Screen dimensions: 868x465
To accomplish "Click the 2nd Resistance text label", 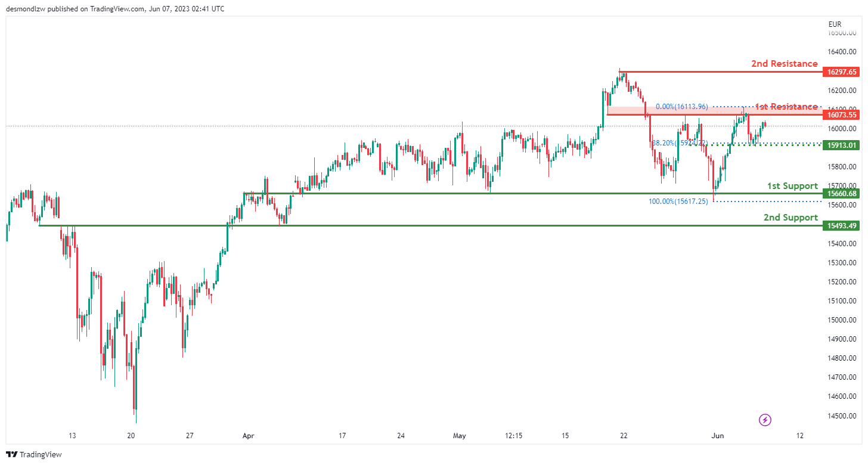I will click(x=784, y=64).
